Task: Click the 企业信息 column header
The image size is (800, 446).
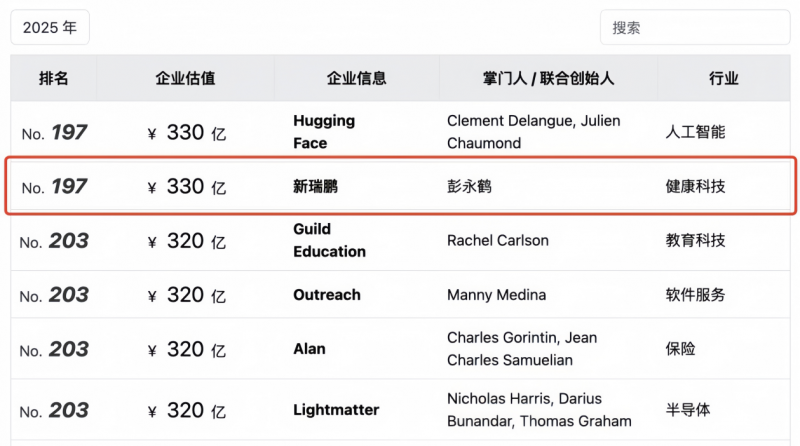Action: [357, 78]
